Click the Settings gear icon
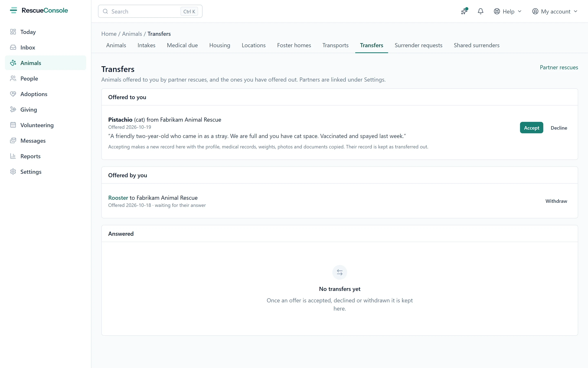 click(13, 172)
